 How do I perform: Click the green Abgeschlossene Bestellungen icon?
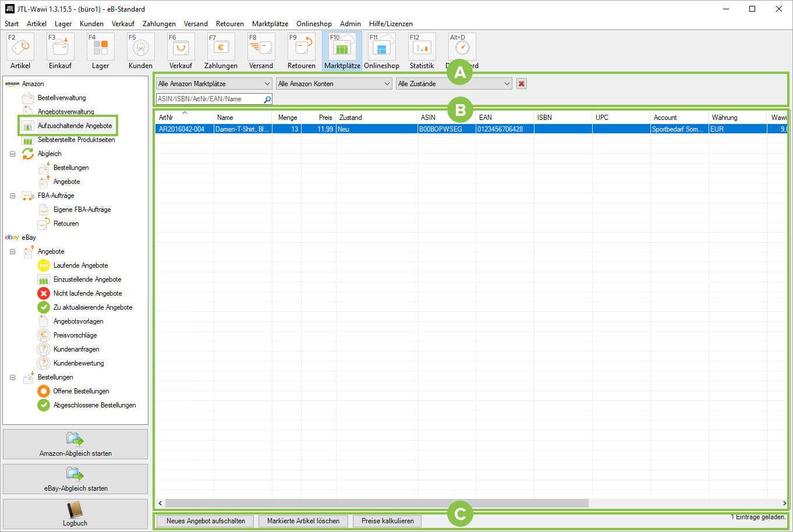point(44,405)
